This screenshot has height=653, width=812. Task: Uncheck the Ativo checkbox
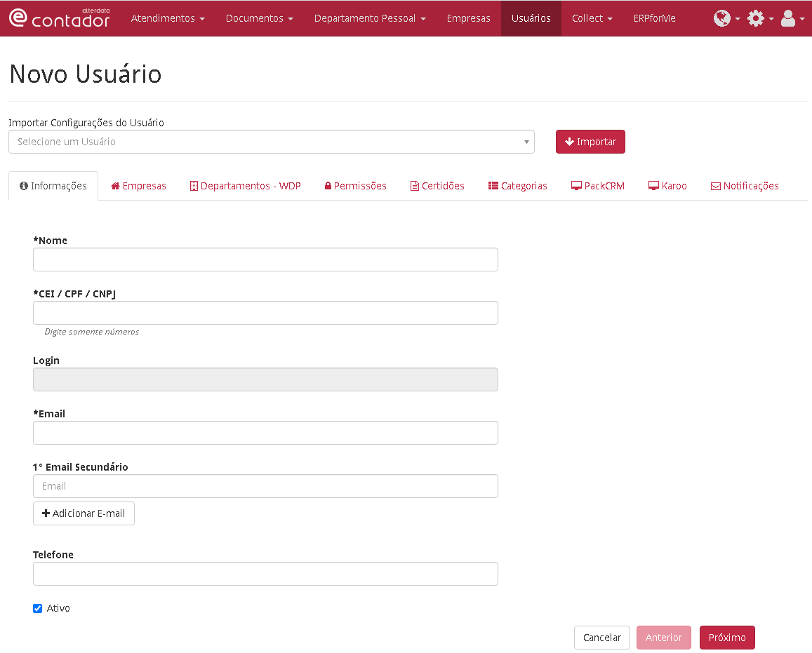37,609
